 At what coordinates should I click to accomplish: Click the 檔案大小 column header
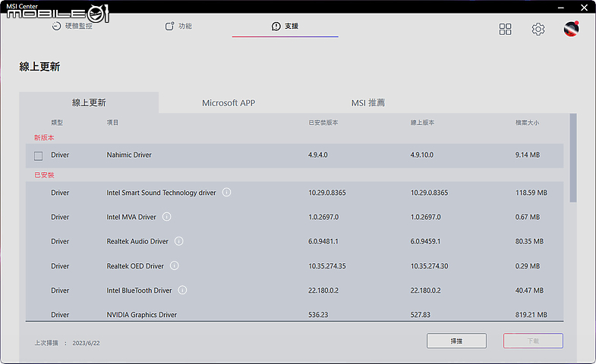click(527, 123)
